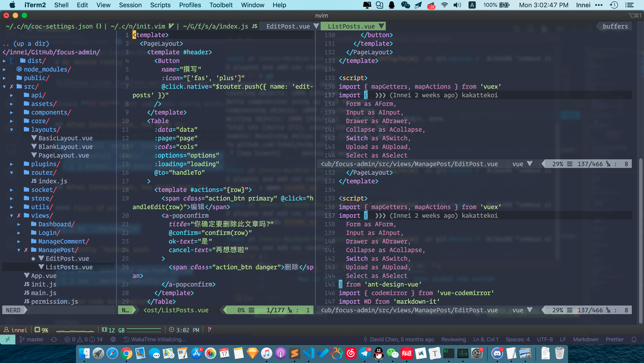The height and width of the screenshot is (363, 644).
Task: Open the Profiles menu
Action: pos(190,5)
